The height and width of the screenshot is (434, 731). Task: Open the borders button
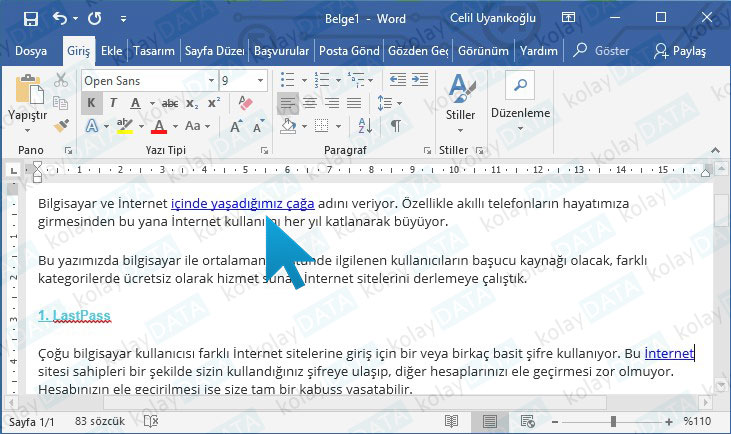point(321,126)
